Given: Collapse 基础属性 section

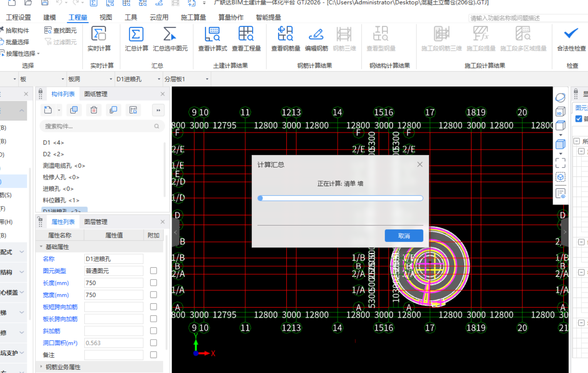Looking at the screenshot, I should [41, 246].
